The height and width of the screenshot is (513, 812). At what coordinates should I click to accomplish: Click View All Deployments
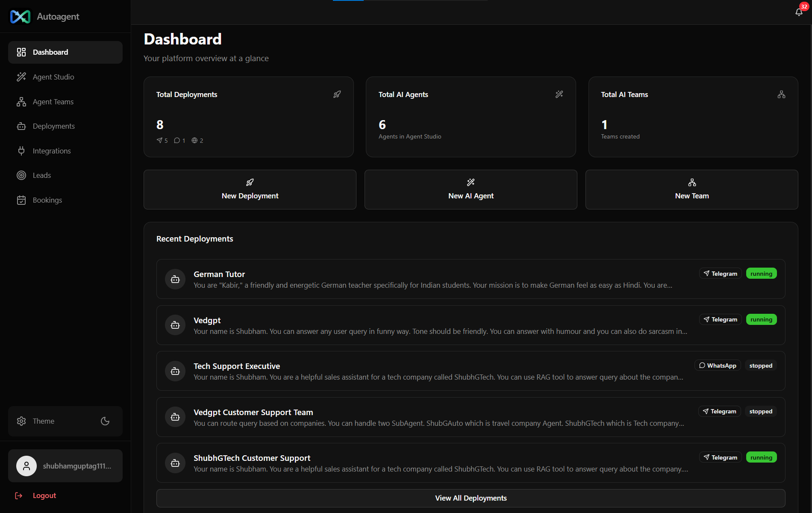pos(471,498)
